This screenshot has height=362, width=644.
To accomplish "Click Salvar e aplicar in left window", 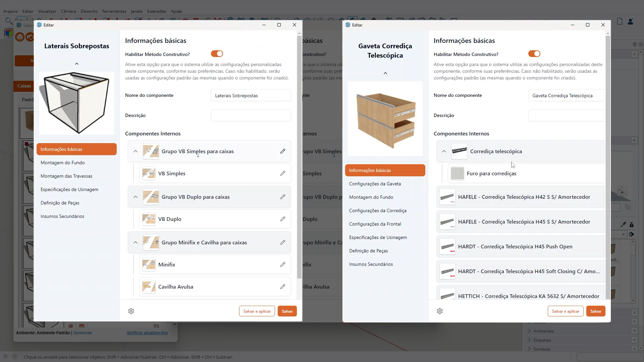I will [257, 311].
